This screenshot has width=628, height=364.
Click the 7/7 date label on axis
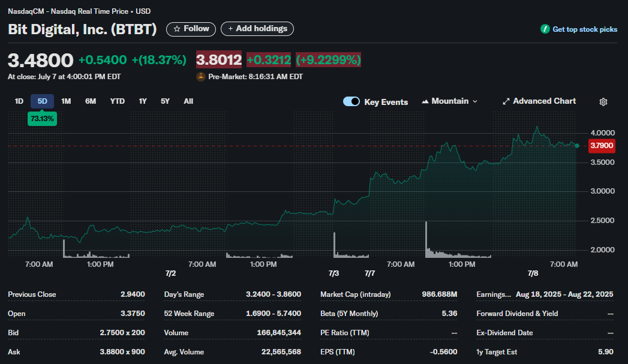(369, 273)
